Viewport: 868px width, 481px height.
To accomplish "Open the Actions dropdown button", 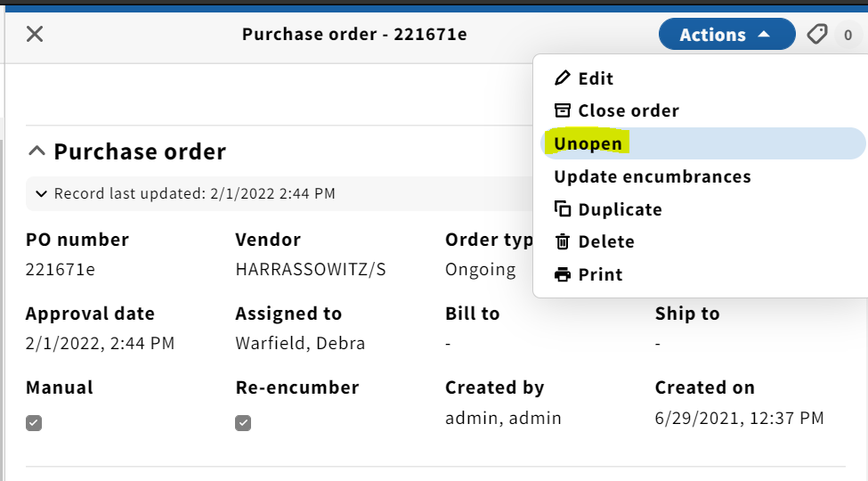I will click(726, 35).
